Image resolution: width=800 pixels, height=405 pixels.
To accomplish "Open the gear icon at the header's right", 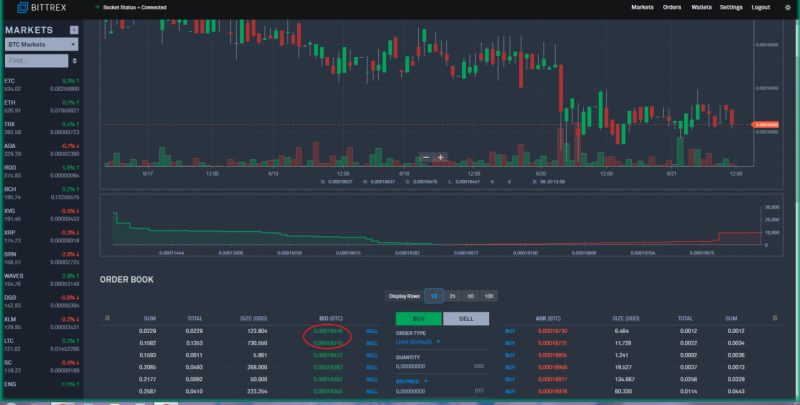I will coord(787,7).
